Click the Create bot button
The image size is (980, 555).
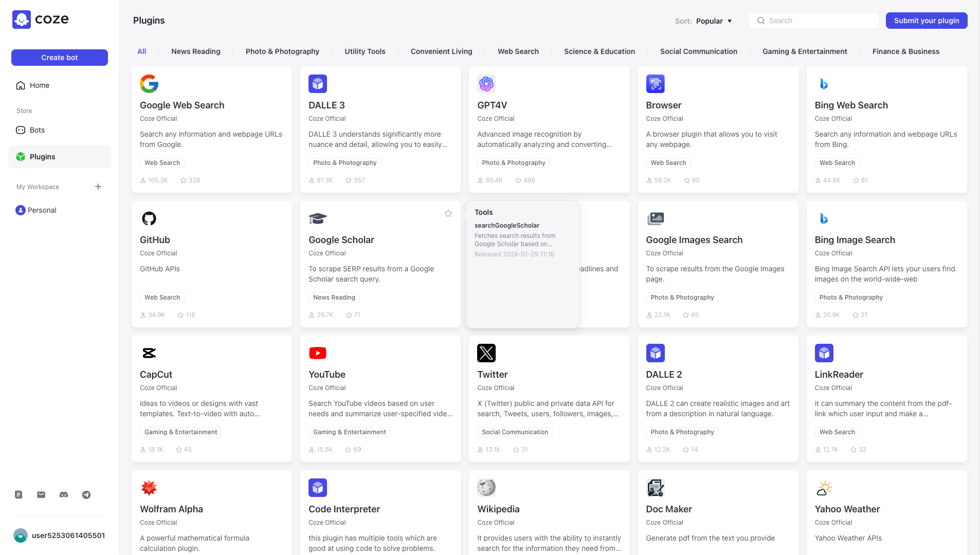pos(60,58)
